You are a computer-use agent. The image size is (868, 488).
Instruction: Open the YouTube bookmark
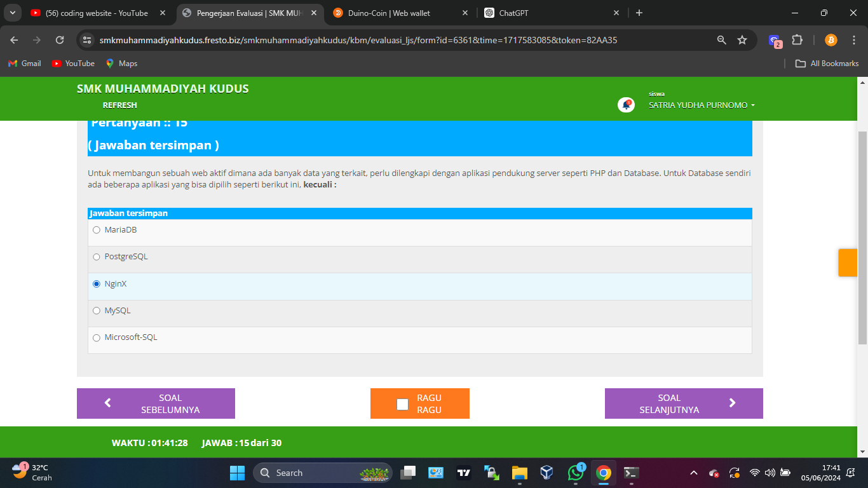click(73, 64)
